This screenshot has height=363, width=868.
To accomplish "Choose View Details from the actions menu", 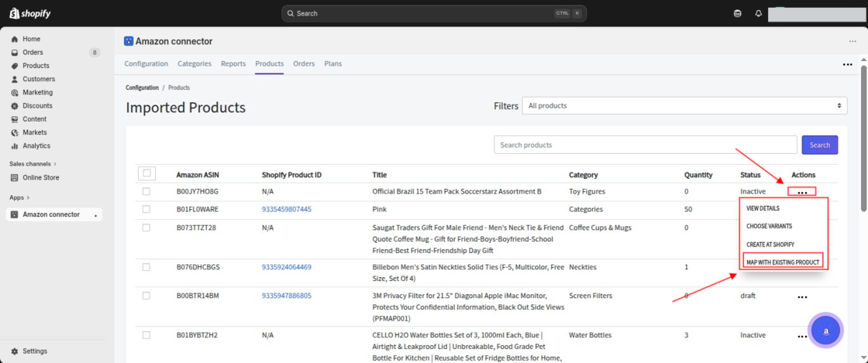I will [x=763, y=209].
